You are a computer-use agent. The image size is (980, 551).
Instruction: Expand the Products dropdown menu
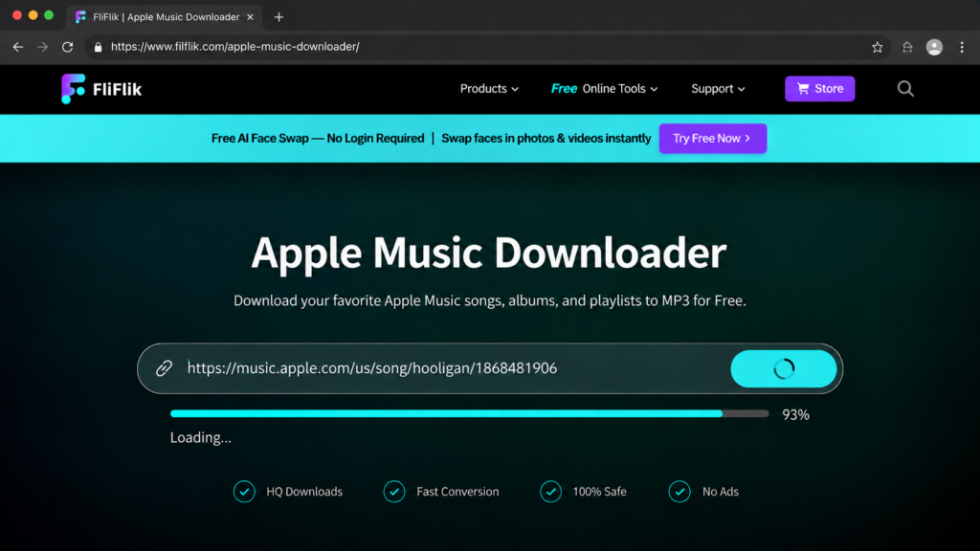point(489,89)
